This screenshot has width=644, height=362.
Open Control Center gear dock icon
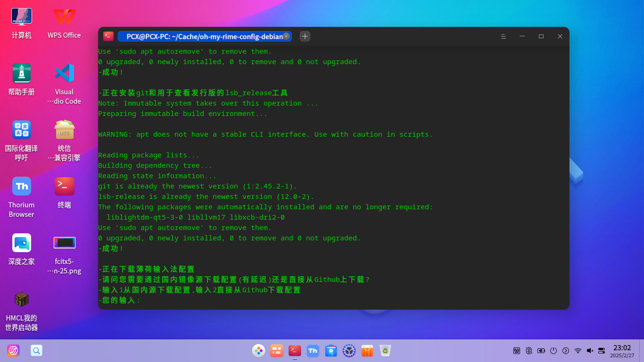[x=349, y=351]
